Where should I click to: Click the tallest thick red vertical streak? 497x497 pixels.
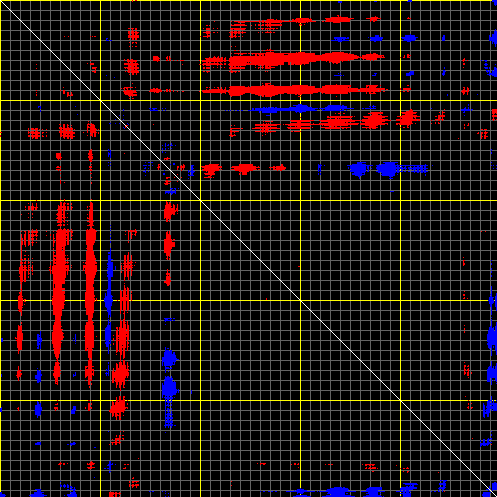pyautogui.click(x=59, y=293)
